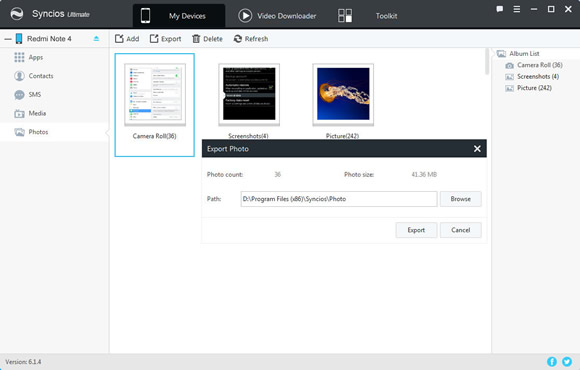
Task: Click Add in the toolbar
Action: [127, 39]
